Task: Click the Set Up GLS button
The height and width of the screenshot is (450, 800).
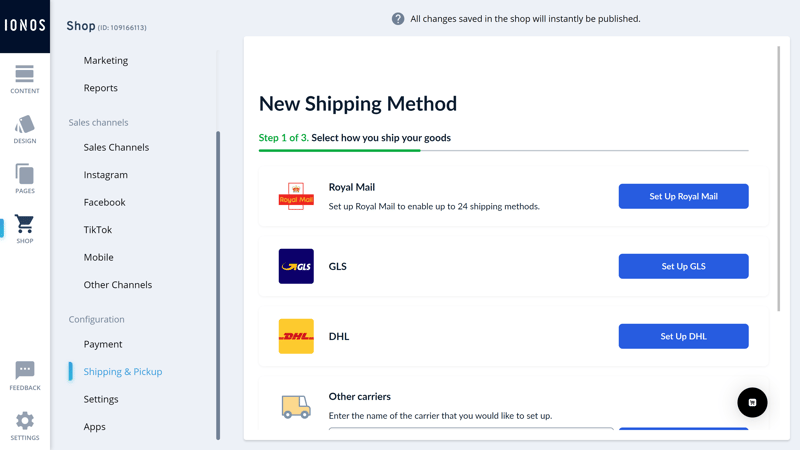Action: (x=683, y=266)
